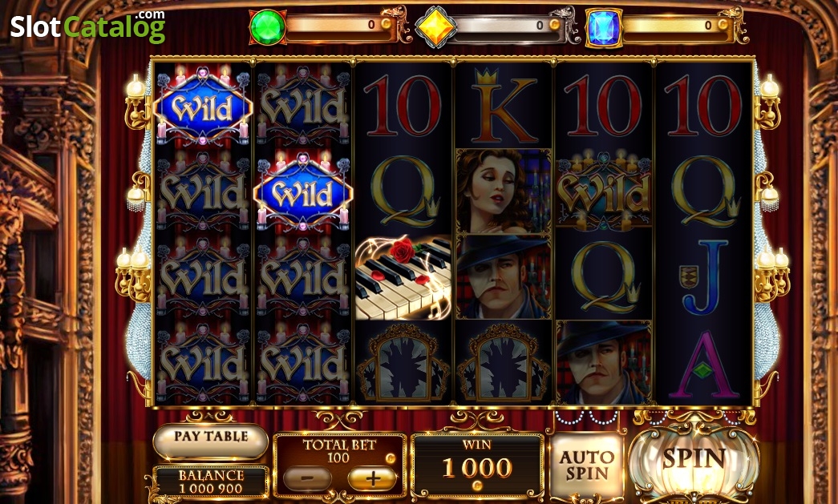Click the purple A symbol on last reel
Viewport: 838px width, 504px height.
coord(703,364)
